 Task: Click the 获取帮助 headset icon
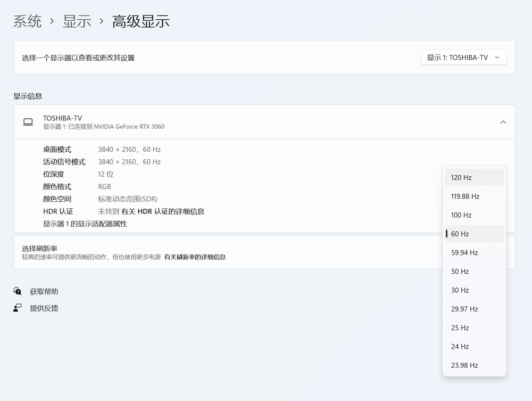point(16,291)
